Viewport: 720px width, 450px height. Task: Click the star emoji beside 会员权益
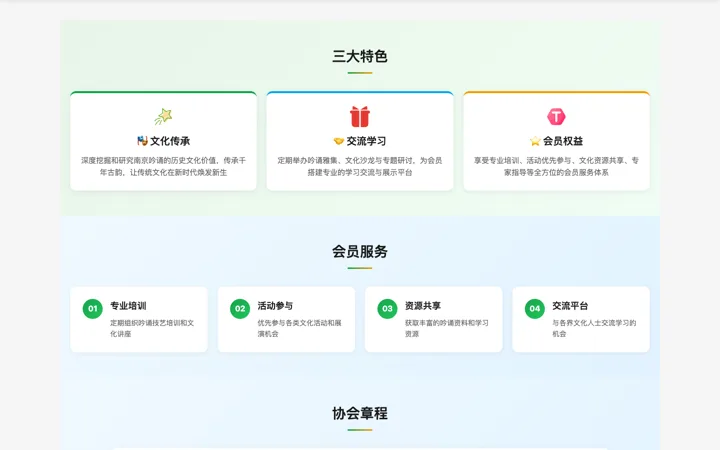[535, 141]
